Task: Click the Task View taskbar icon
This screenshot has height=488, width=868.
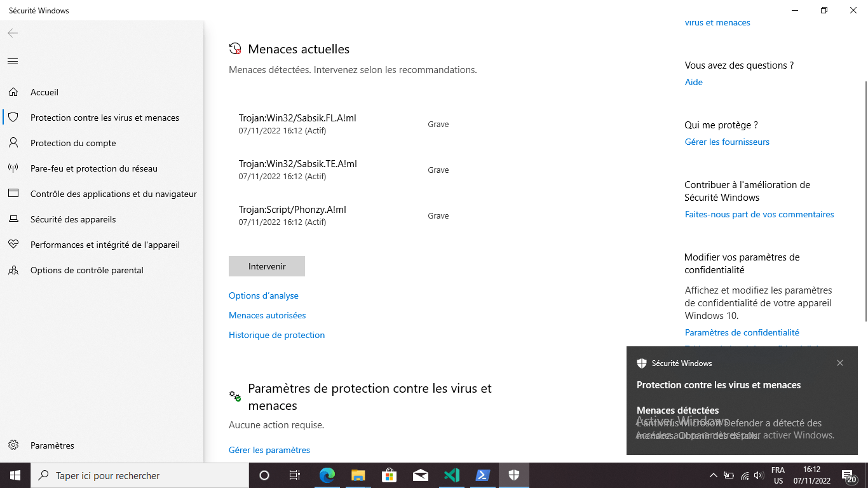Action: [295, 475]
